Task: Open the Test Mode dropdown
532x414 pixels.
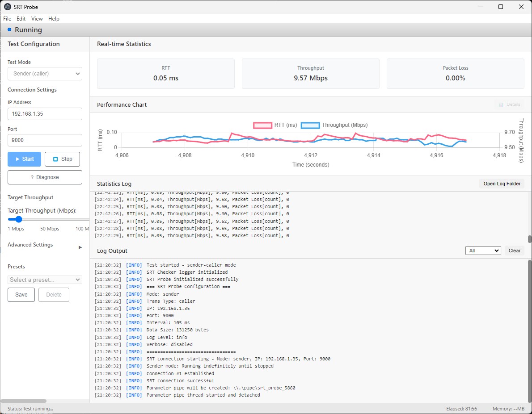Action: pyautogui.click(x=45, y=74)
